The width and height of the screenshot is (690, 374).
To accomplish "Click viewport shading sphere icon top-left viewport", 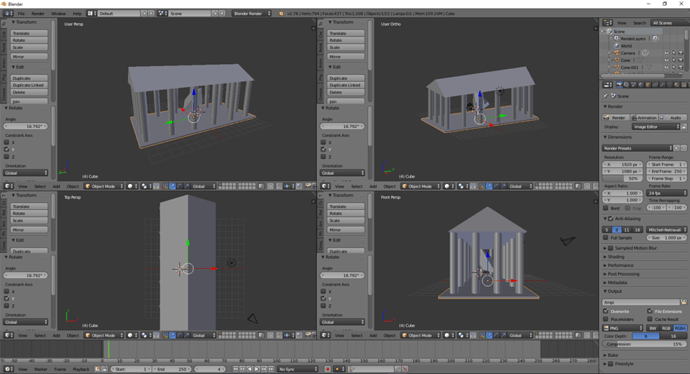I will (x=130, y=186).
